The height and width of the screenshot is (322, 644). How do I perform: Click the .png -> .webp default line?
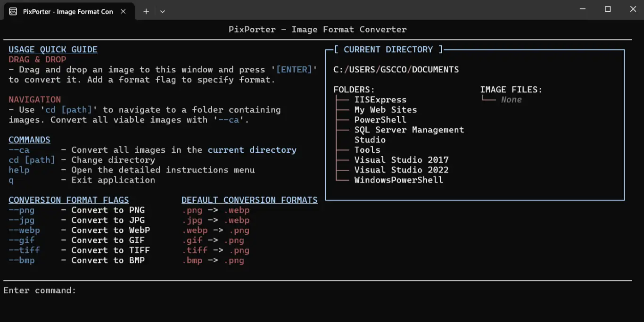click(x=215, y=210)
